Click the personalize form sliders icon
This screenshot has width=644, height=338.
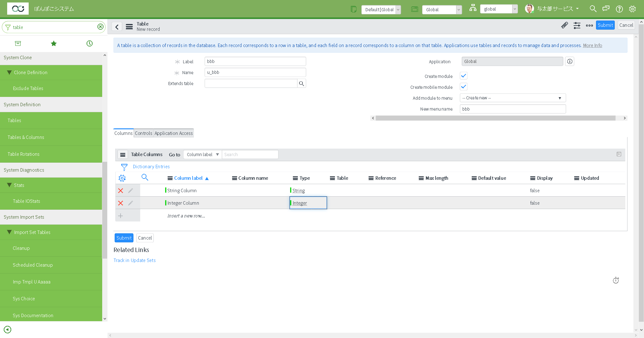click(x=577, y=26)
